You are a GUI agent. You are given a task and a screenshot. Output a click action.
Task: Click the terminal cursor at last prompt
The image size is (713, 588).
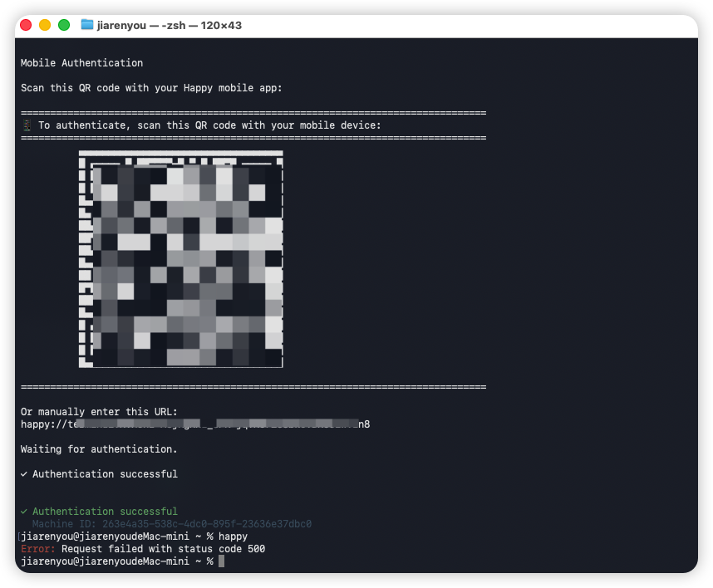221,561
